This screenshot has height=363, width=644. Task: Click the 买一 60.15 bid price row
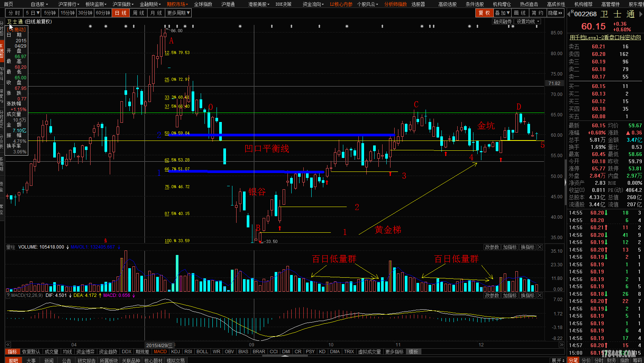pyautogui.click(x=605, y=86)
